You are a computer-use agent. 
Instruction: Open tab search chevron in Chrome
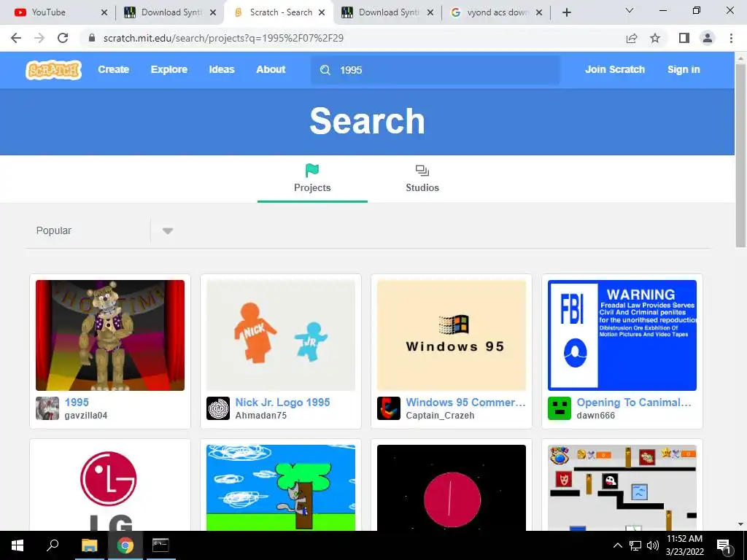630,10
